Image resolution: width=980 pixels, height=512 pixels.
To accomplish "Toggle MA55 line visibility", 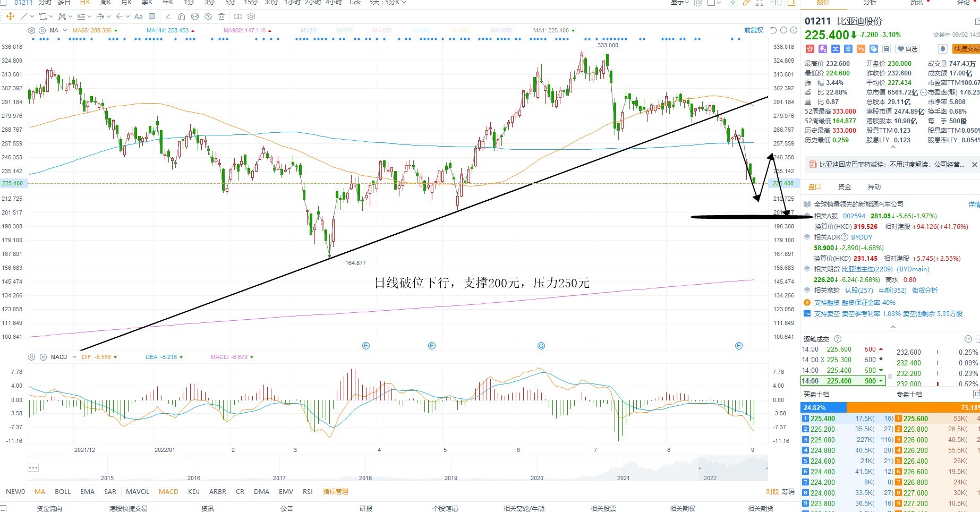I will tap(95, 30).
